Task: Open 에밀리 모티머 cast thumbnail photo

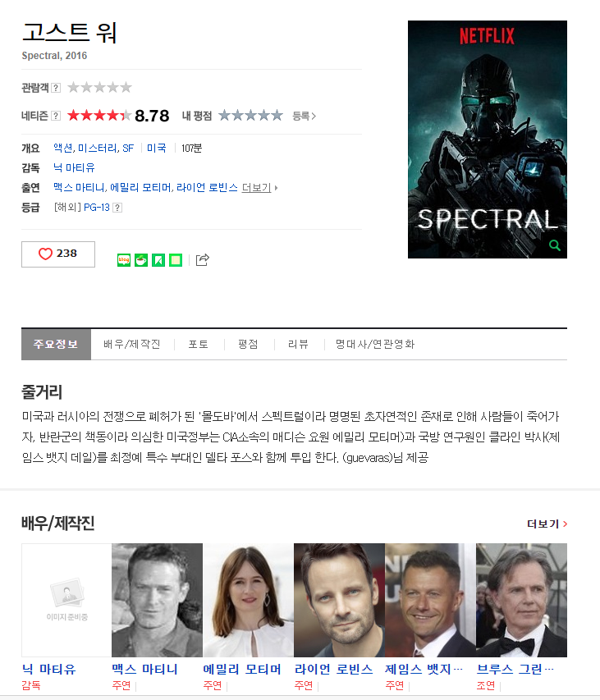Action: (248, 600)
